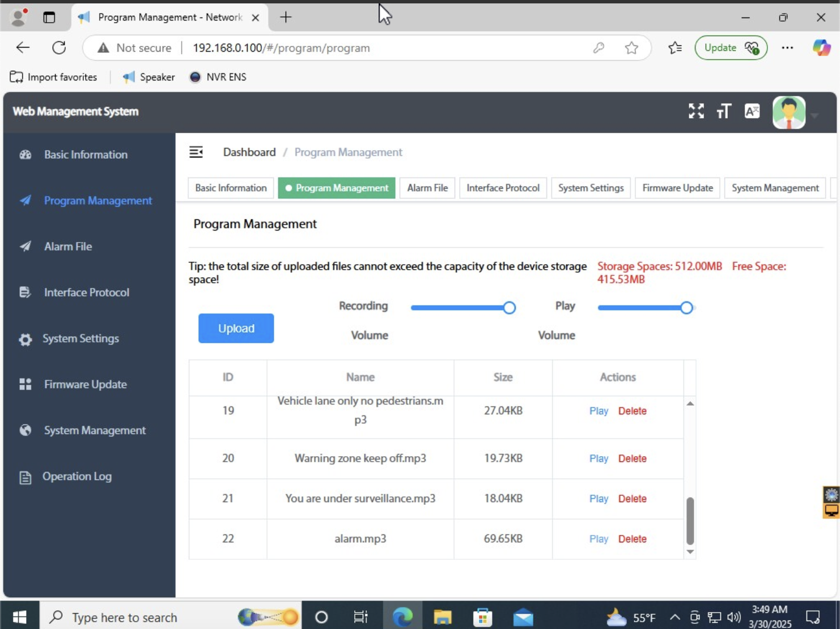
Task: Delete You are under surveillance.mp3
Action: click(x=633, y=499)
